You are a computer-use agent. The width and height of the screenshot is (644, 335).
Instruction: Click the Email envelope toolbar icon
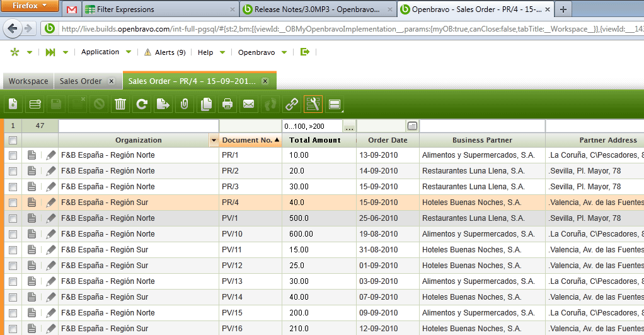[249, 104]
